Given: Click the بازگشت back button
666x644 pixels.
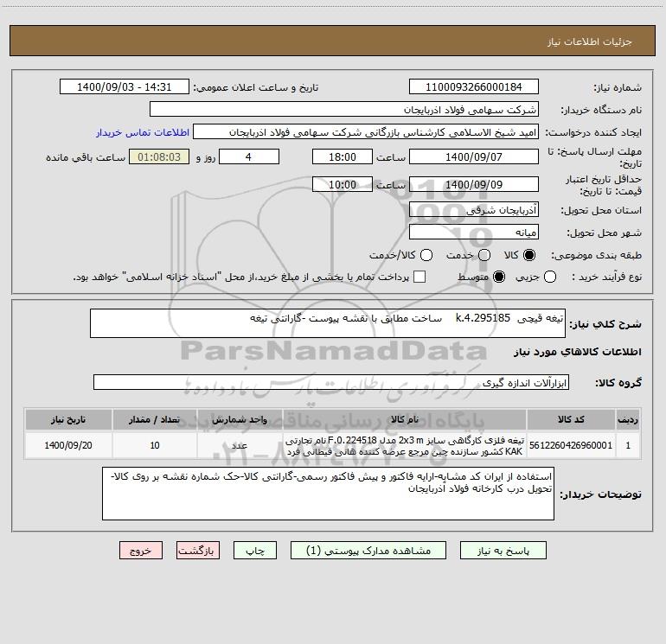Looking at the screenshot, I should coord(198,551).
